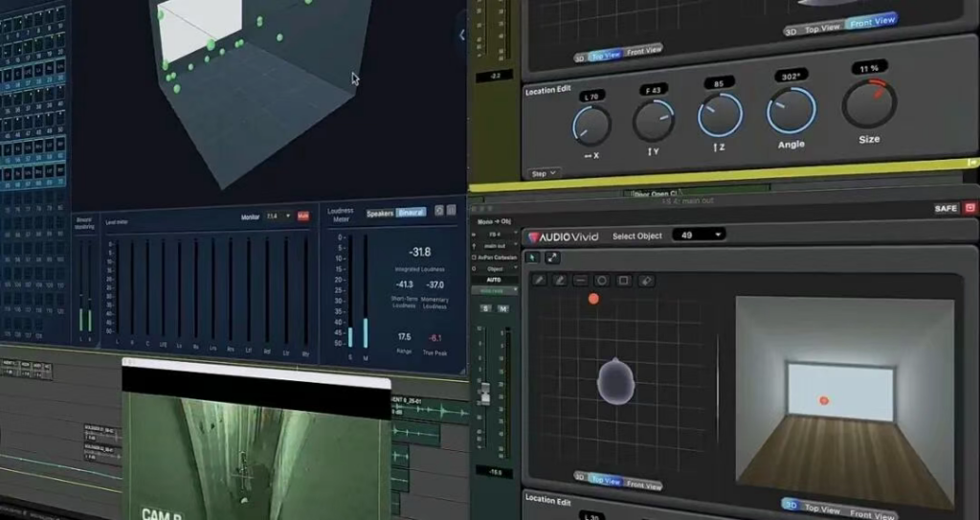The height and width of the screenshot is (520, 980).
Task: Select the eraser tool above the grid
Action: coord(646,281)
